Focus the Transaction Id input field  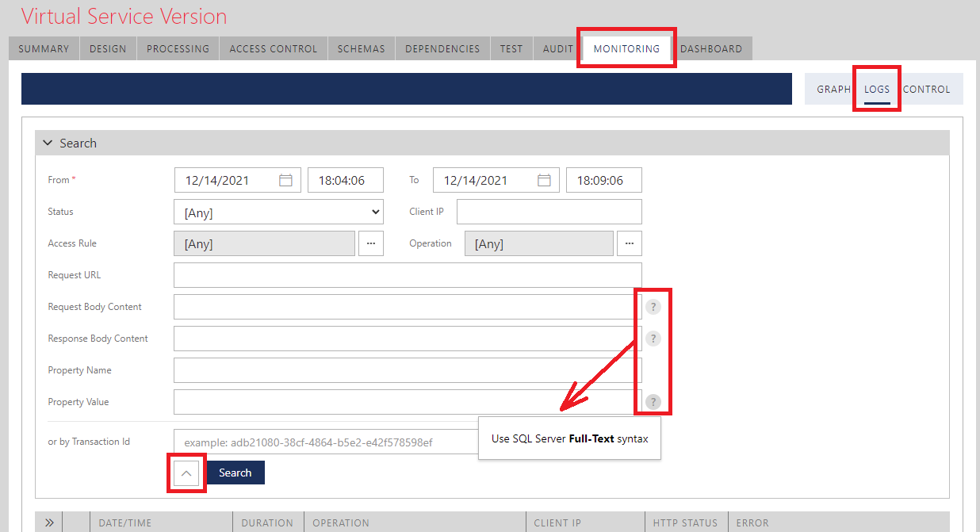pos(325,442)
